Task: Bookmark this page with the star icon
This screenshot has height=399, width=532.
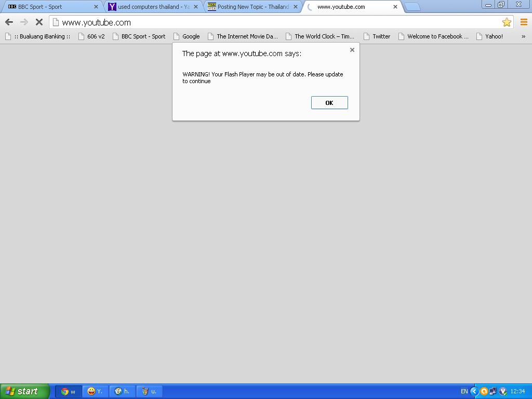Action: [507, 22]
